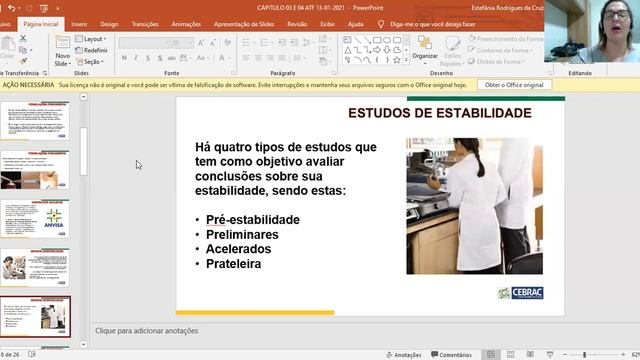Decrease font size with the smaller A icon
The height and width of the screenshot is (360, 640).
coord(213,43)
